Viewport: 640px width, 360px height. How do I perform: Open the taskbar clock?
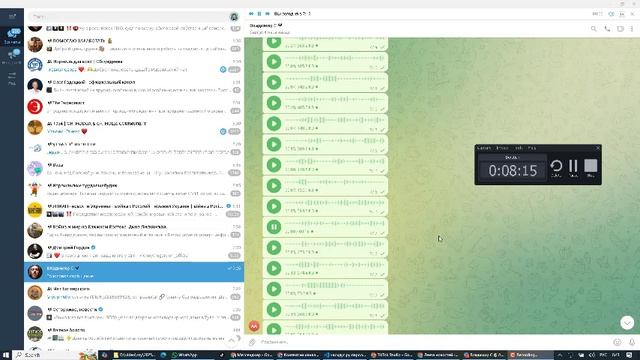point(616,355)
